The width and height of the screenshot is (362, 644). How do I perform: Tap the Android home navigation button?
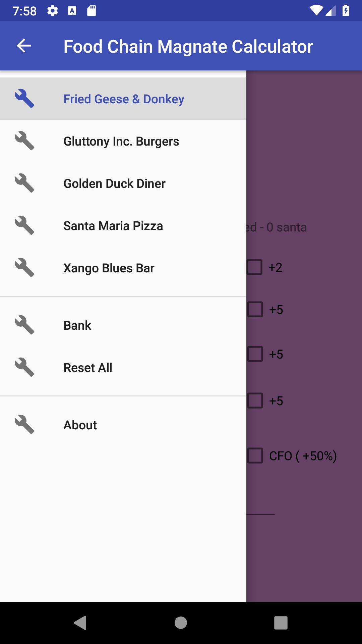tap(181, 623)
